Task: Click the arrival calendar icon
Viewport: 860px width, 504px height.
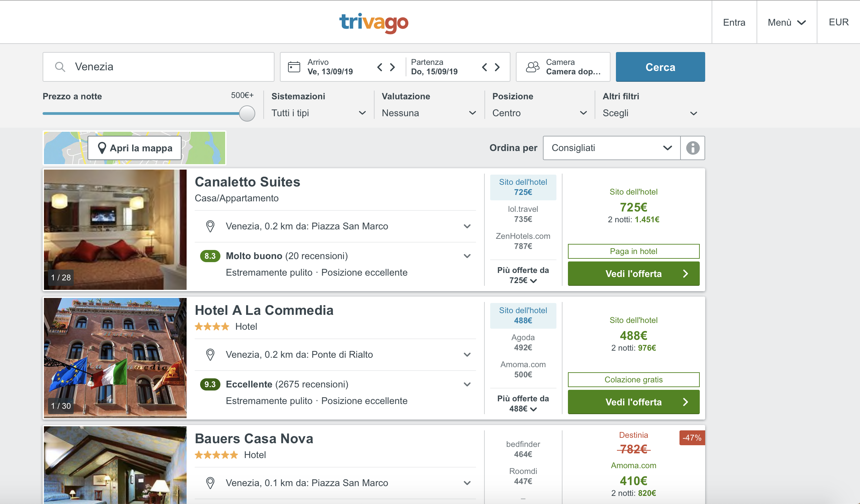Action: pyautogui.click(x=294, y=67)
